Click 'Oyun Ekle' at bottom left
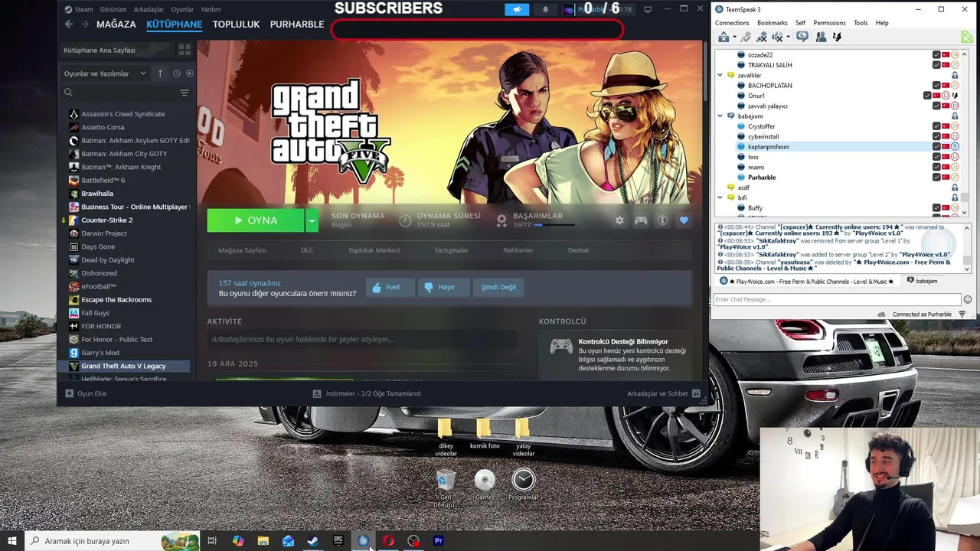Image resolution: width=980 pixels, height=551 pixels. click(86, 393)
